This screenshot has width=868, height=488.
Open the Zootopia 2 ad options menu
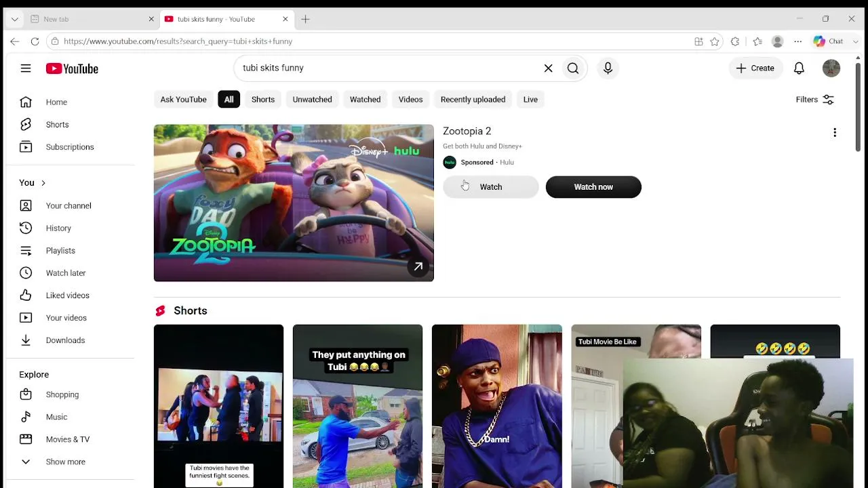(835, 133)
